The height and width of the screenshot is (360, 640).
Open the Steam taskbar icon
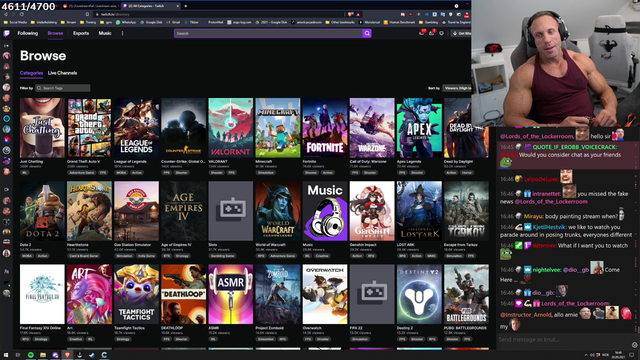tap(92, 355)
